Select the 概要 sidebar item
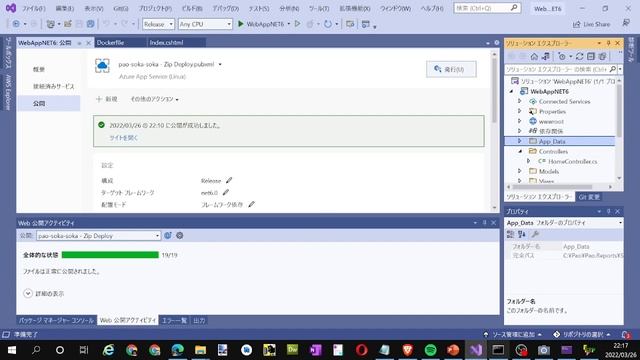640x360 pixels. pyautogui.click(x=39, y=69)
